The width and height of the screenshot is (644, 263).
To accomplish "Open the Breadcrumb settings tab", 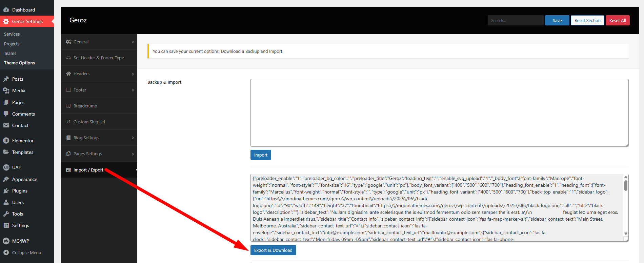I will [x=85, y=106].
